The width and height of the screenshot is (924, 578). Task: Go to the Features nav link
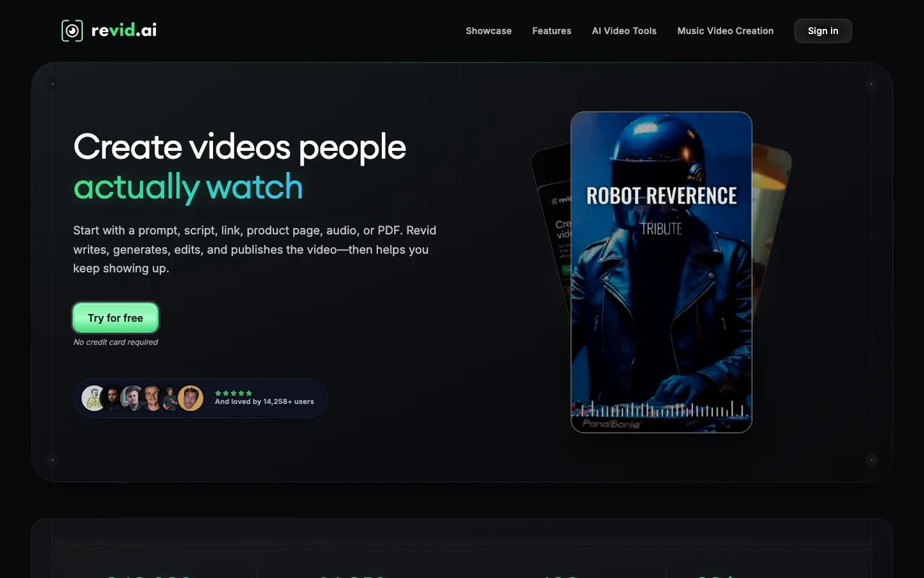tap(552, 31)
